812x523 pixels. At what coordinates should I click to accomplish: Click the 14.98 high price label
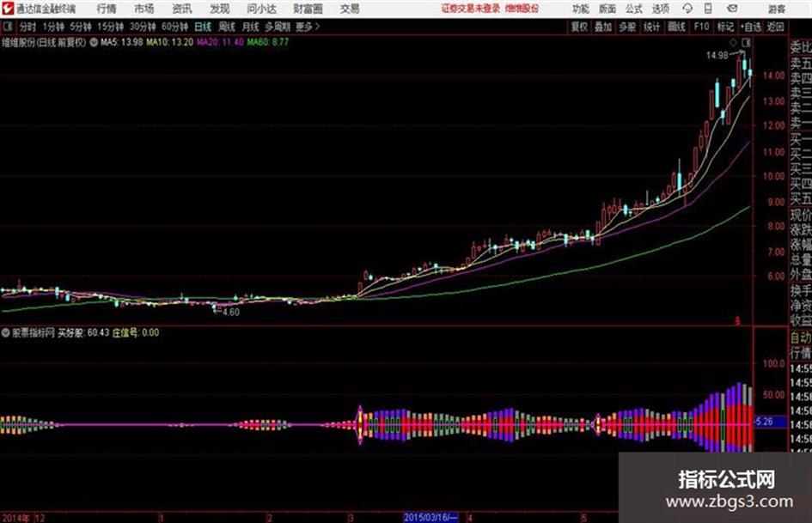(x=717, y=56)
